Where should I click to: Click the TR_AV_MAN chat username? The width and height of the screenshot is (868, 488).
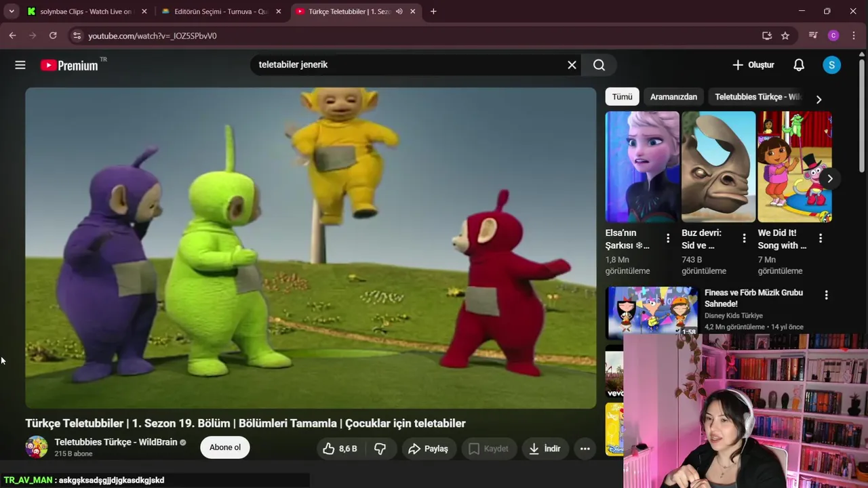[28, 480]
